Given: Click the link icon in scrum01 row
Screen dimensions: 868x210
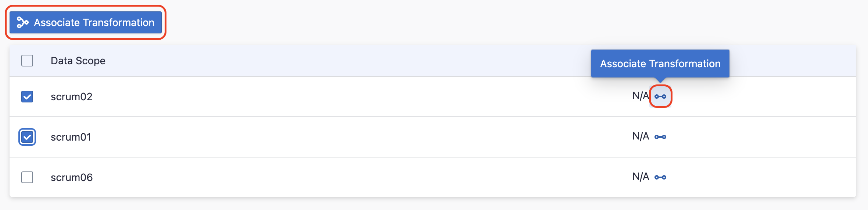Looking at the screenshot, I should [x=660, y=137].
